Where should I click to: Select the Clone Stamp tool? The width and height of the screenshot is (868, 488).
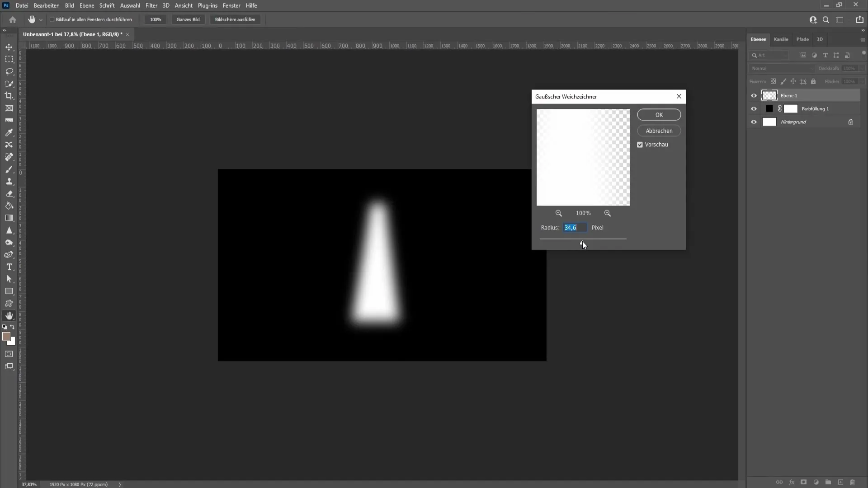pos(9,181)
